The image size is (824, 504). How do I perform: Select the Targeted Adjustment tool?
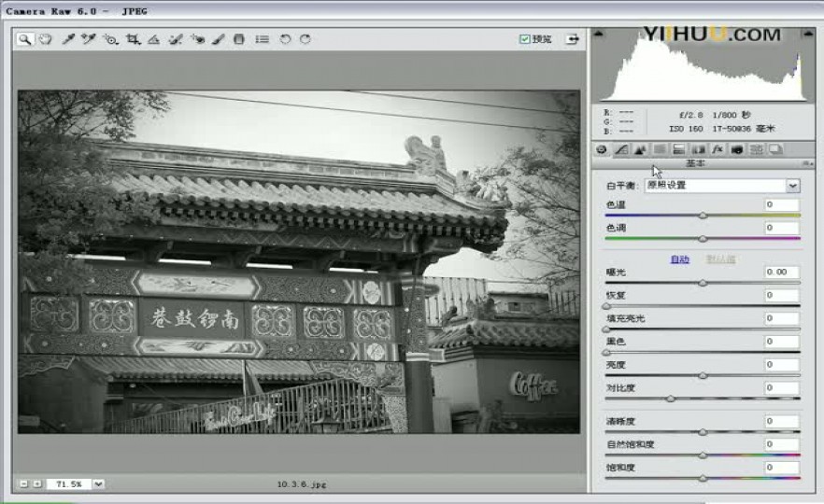coord(110,39)
